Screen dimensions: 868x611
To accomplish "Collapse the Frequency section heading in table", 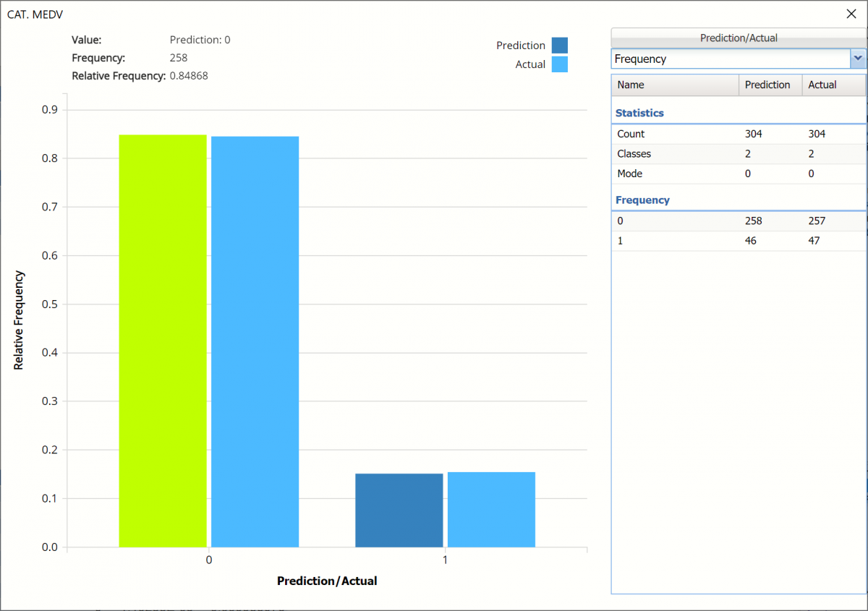I will 642,200.
